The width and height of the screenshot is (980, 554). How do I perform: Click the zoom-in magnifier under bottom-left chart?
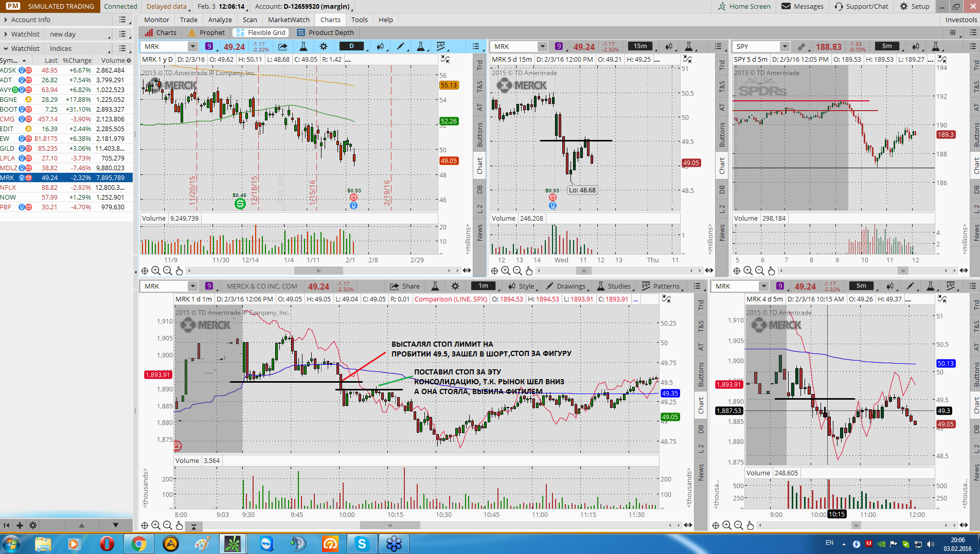tap(156, 525)
